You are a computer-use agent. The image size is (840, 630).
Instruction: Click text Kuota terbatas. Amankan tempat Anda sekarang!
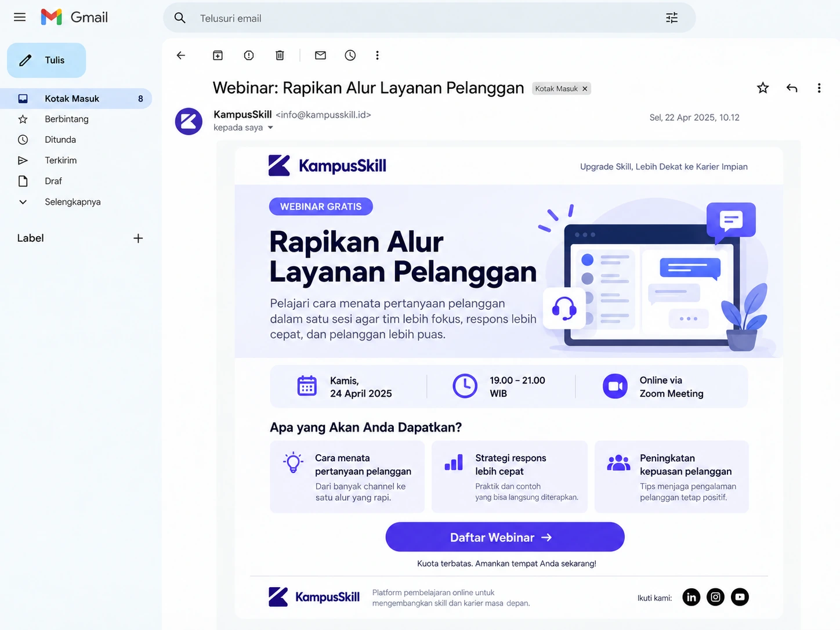(506, 564)
